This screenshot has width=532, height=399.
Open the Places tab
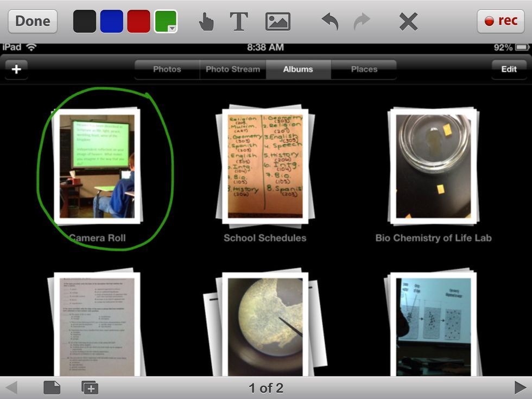coord(364,69)
